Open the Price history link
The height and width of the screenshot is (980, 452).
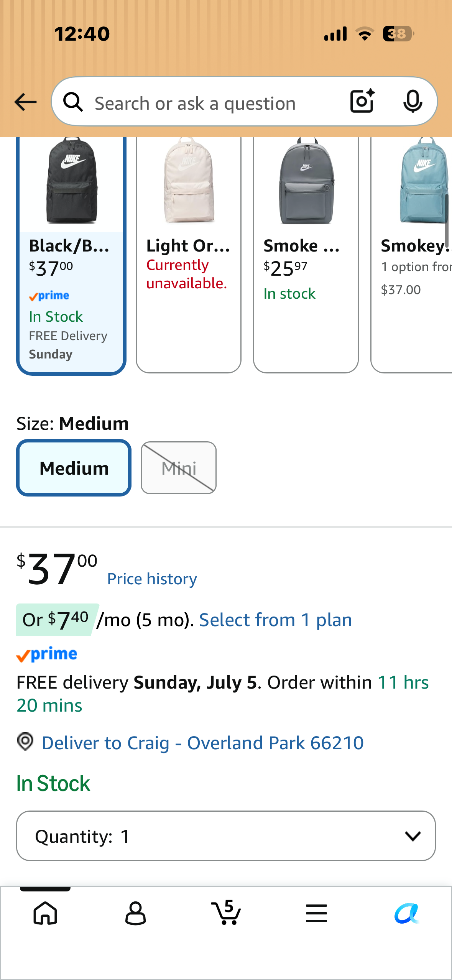coord(152,579)
